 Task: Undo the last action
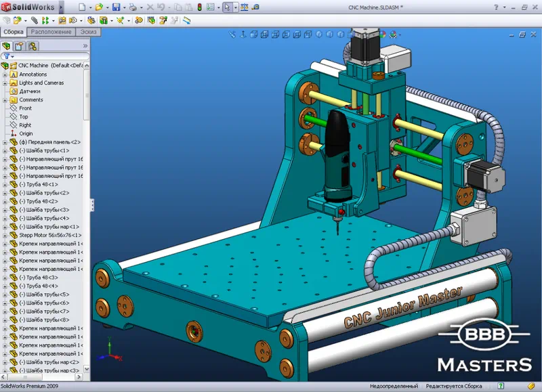160,6
